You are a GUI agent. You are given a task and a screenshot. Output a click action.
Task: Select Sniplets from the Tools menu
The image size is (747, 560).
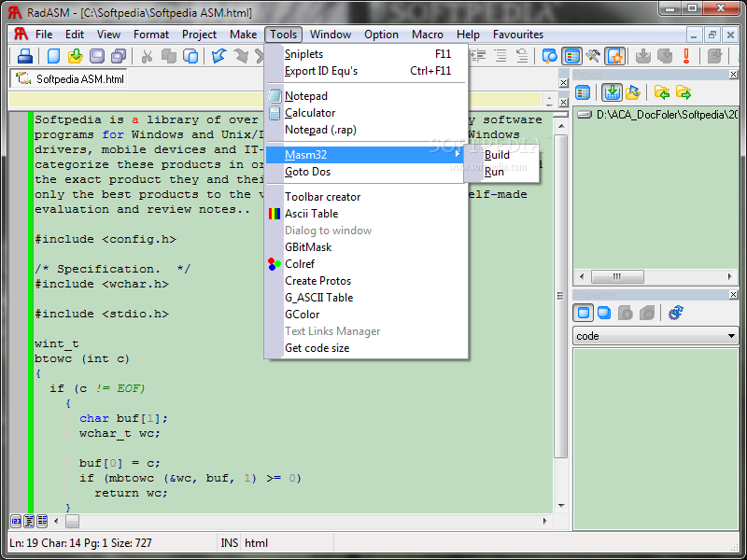point(366,54)
